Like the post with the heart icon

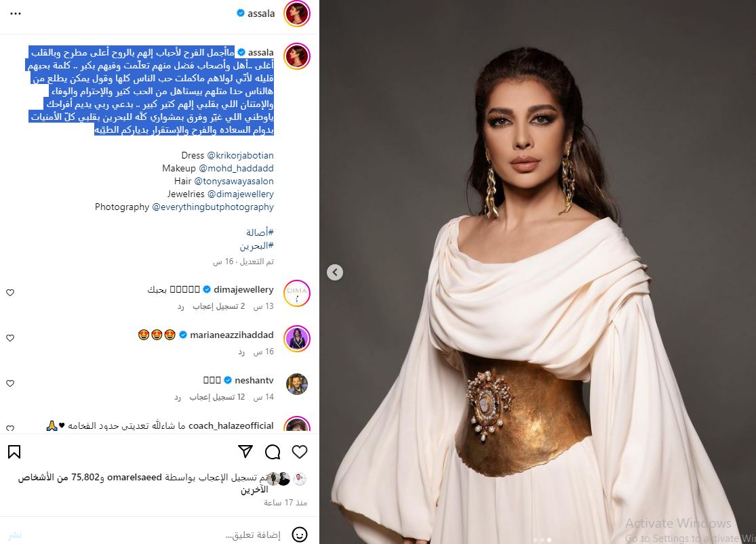pyautogui.click(x=300, y=451)
